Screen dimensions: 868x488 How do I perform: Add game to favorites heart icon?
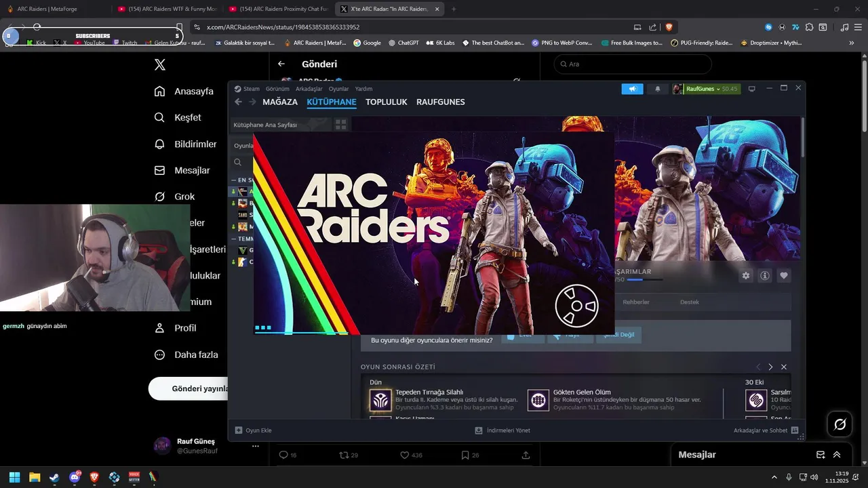tap(784, 276)
